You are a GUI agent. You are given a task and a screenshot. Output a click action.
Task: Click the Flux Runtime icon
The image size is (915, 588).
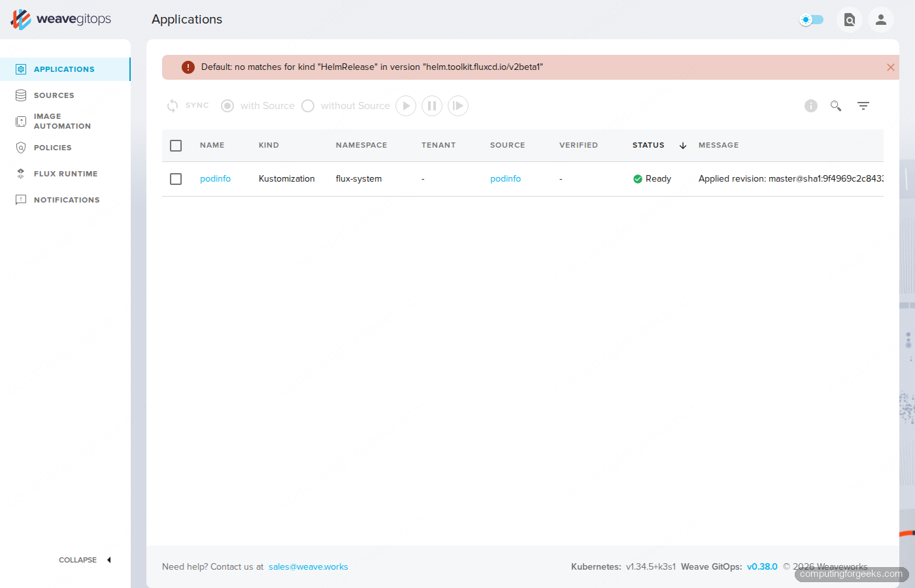click(x=21, y=174)
